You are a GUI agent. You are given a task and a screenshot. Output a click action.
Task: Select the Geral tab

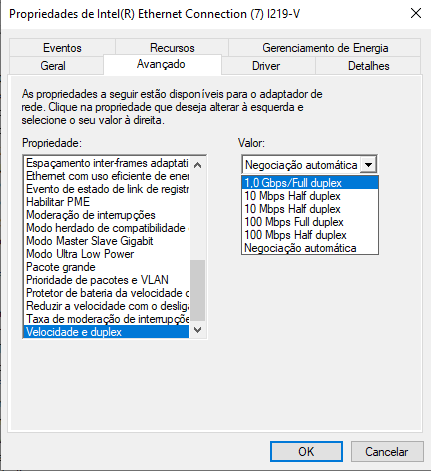[x=53, y=66]
